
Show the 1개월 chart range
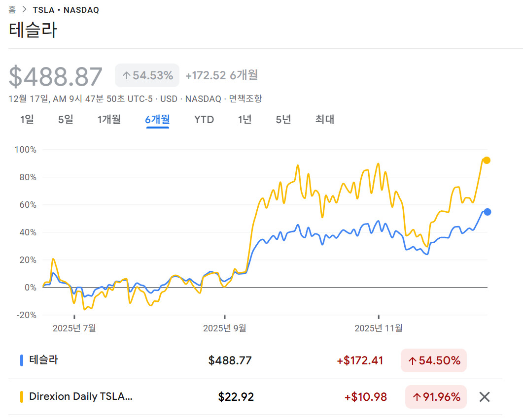point(109,119)
